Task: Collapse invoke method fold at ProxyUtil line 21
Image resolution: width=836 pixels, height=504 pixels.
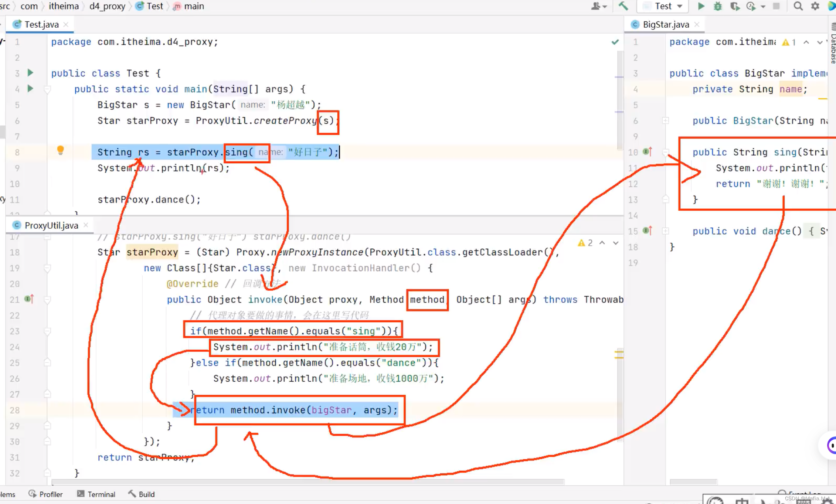Action: pyautogui.click(x=47, y=300)
